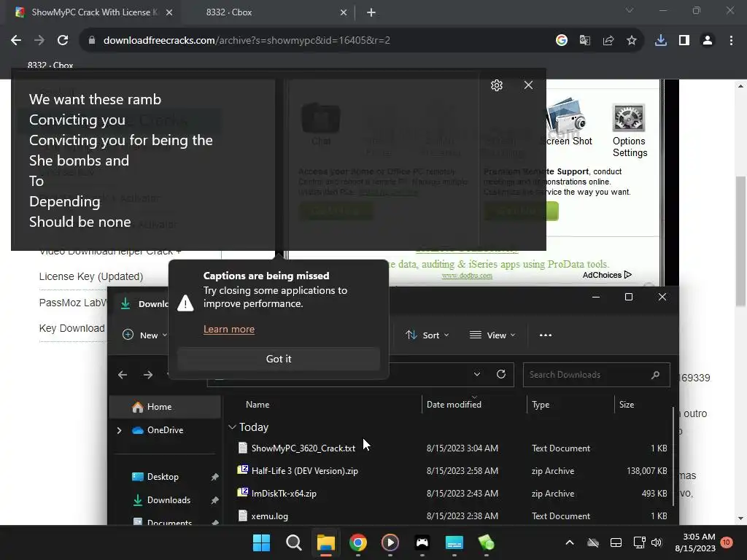
Task: Click the address bar URL
Action: click(247, 41)
